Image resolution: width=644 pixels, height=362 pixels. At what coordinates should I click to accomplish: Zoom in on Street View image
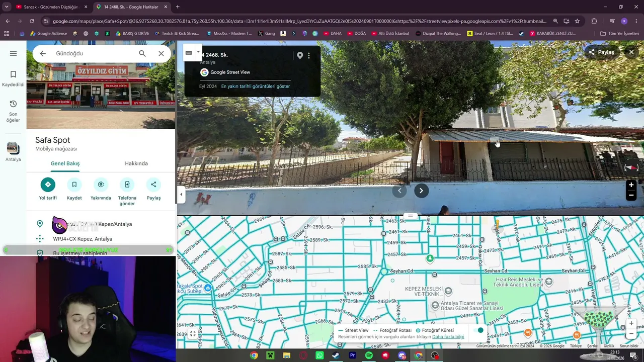pos(631,185)
